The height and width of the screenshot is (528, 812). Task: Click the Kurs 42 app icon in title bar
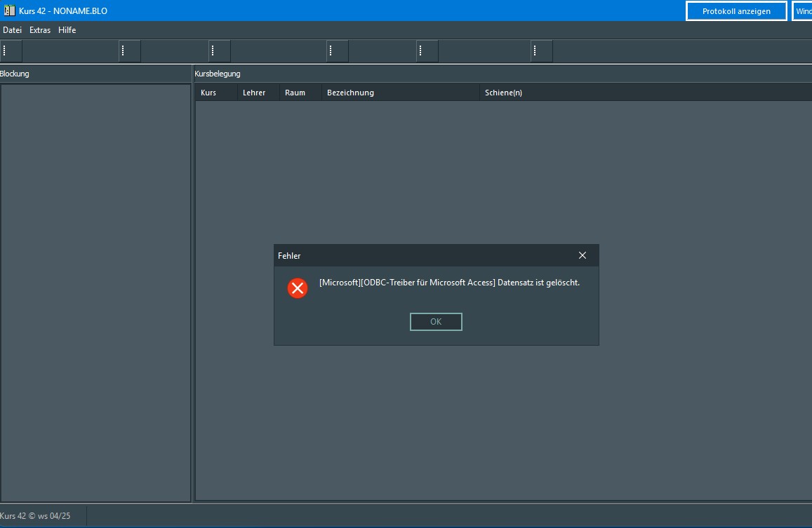(x=9, y=11)
